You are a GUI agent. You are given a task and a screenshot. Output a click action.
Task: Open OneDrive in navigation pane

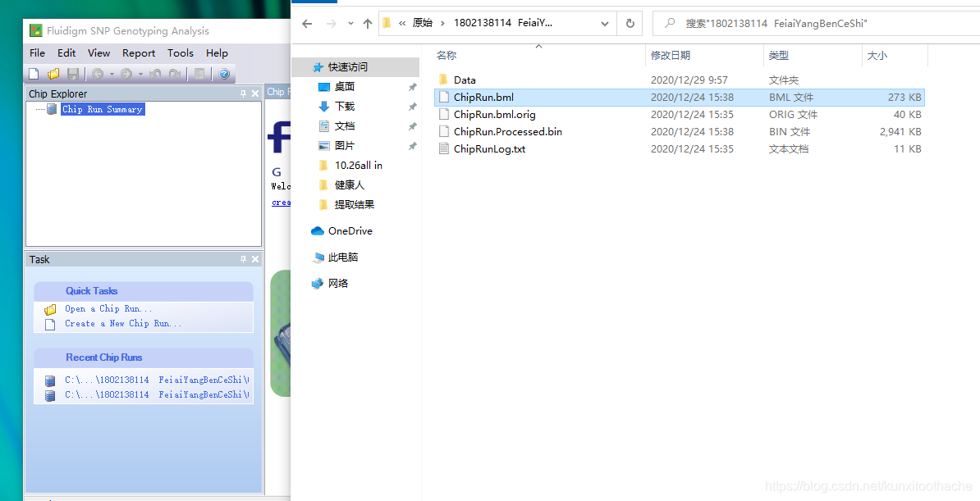point(350,231)
